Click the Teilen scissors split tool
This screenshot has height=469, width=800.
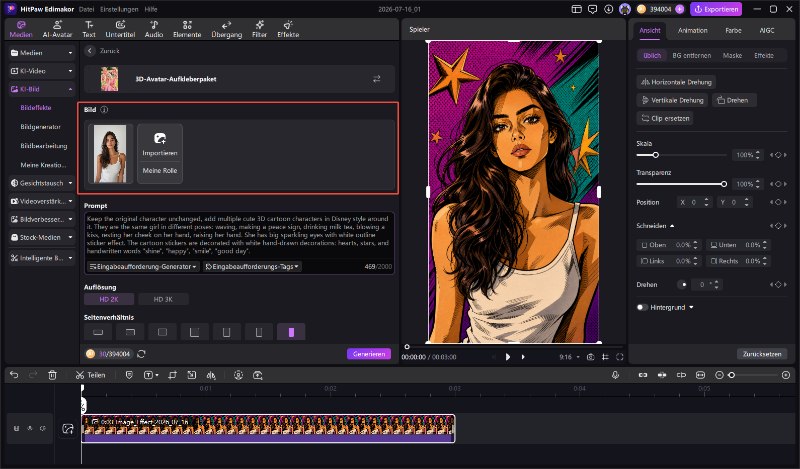[x=90, y=375]
